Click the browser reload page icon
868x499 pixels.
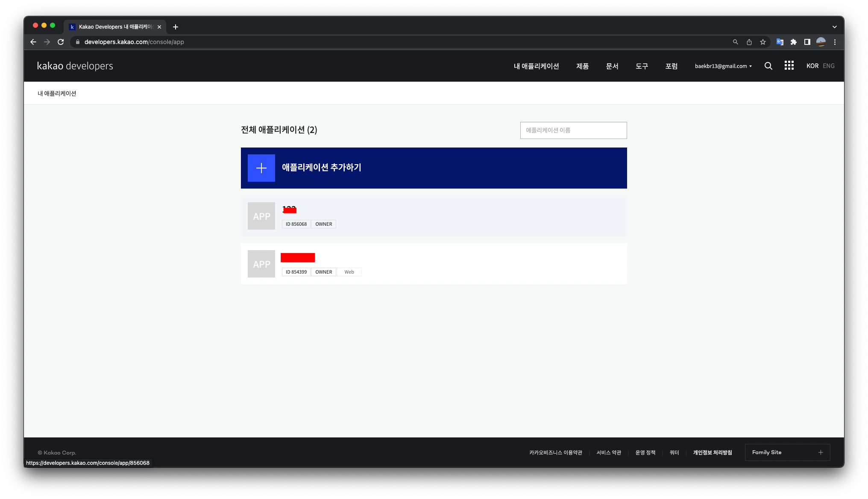[61, 42]
